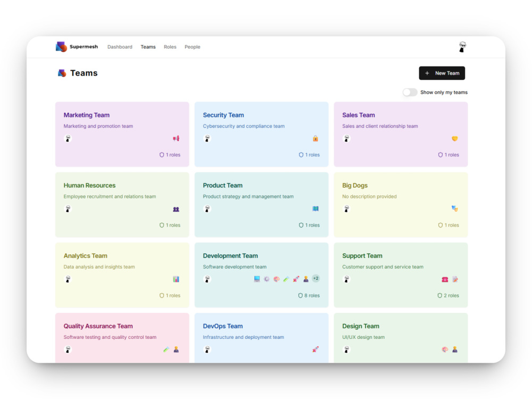Click the memo role icon on Support Team
This screenshot has height=399, width=532.
455,279
